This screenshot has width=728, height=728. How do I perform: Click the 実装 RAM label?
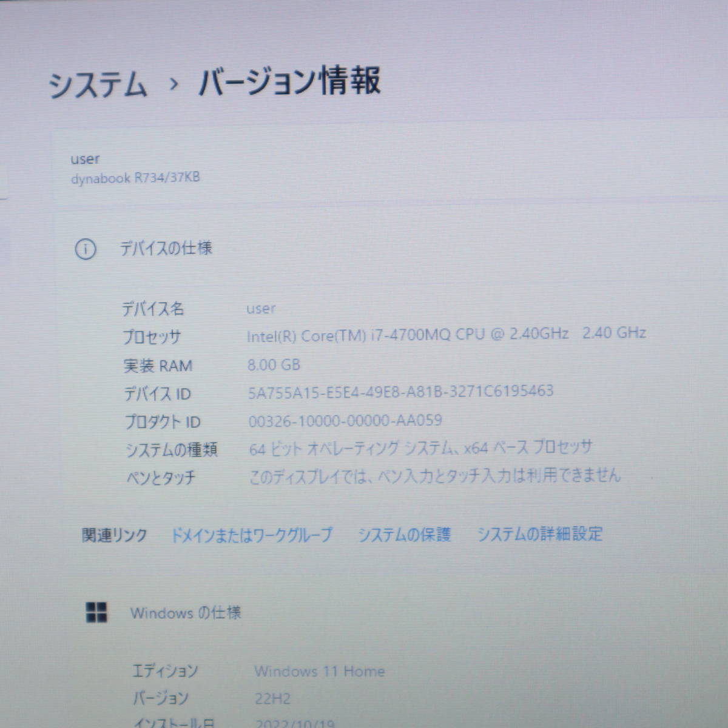click(x=158, y=366)
